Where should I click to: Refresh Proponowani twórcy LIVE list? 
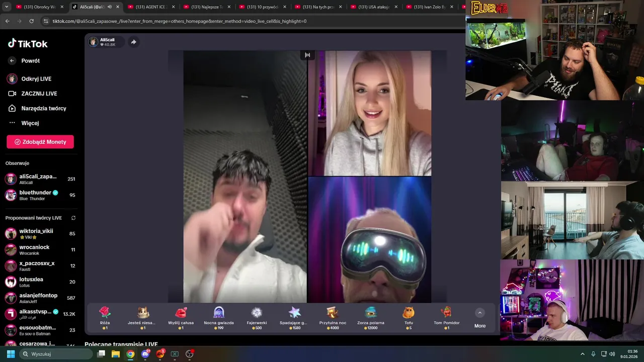tap(73, 218)
